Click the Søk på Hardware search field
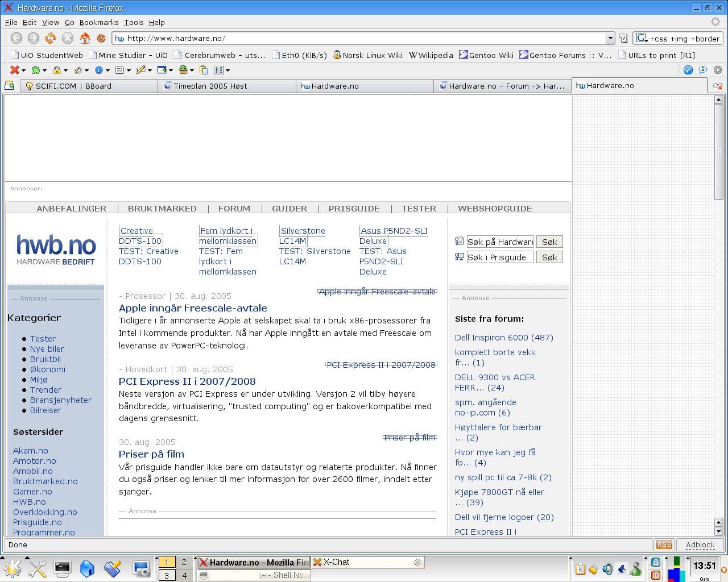 (x=500, y=242)
